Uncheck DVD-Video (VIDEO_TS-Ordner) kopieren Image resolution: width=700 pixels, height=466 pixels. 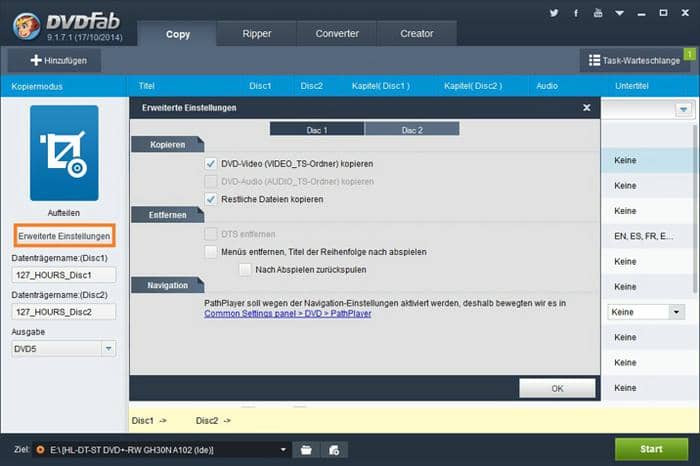(211, 163)
